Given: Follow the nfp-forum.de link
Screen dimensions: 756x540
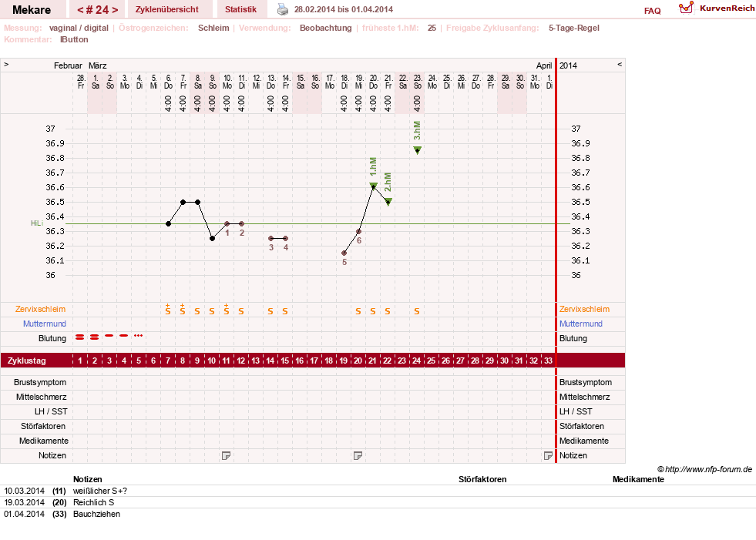Looking at the screenshot, I should pyautogui.click(x=708, y=469).
